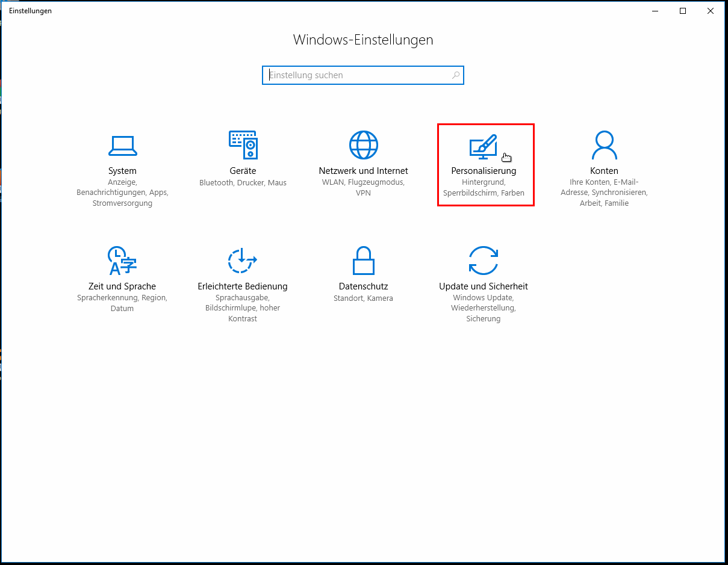The image size is (728, 565).
Task: Open the Zeit und Sprache clock icon
Action: pyautogui.click(x=122, y=261)
